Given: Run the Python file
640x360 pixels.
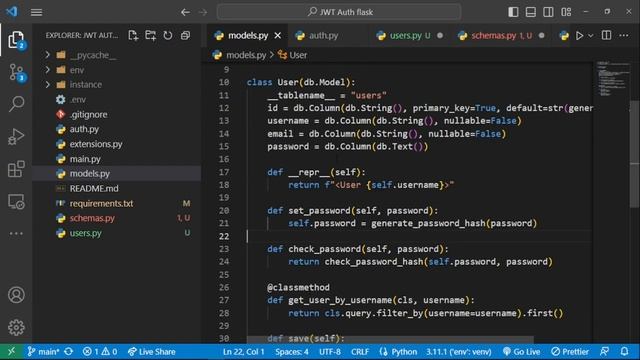Looking at the screenshot, I should tap(579, 36).
